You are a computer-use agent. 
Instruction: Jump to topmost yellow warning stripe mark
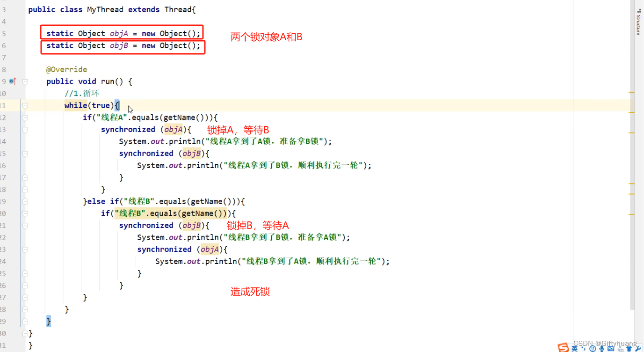(x=631, y=92)
